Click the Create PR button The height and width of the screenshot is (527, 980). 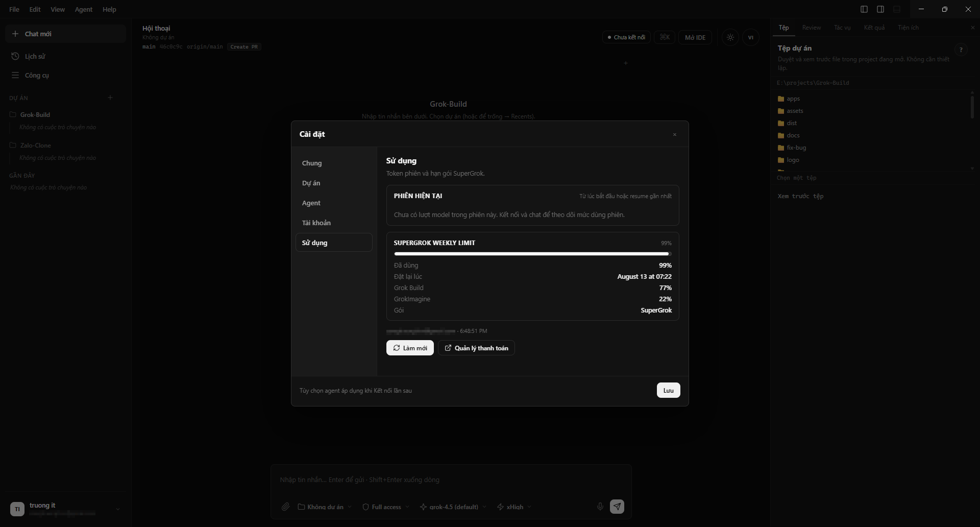244,46
